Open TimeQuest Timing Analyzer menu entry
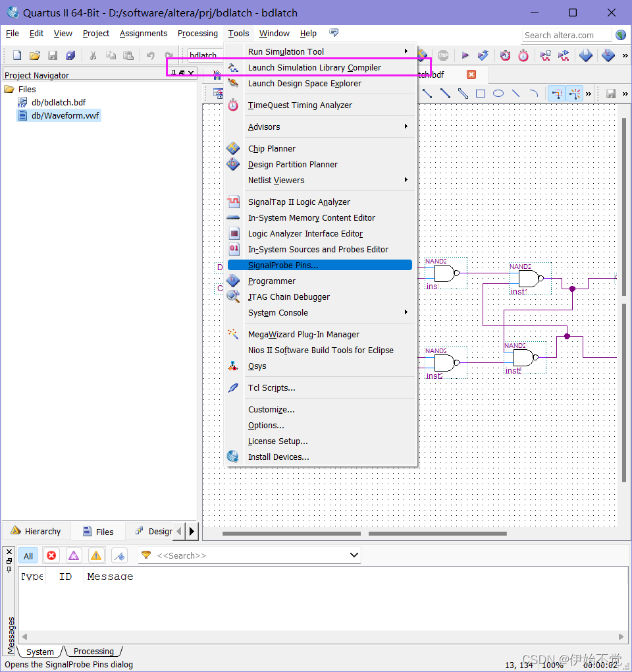The image size is (632, 672). click(320, 105)
